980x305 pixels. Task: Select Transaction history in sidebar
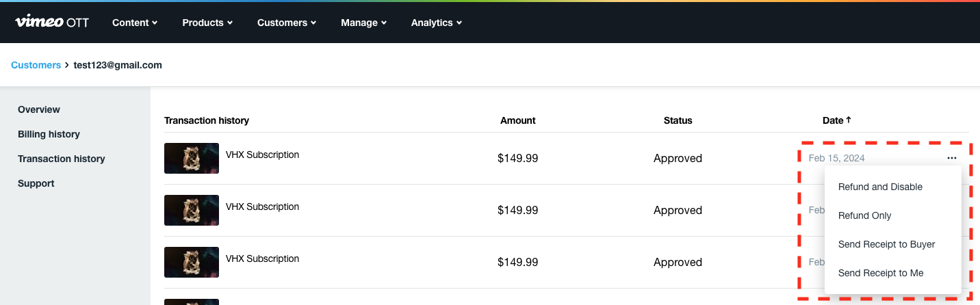[x=62, y=159]
